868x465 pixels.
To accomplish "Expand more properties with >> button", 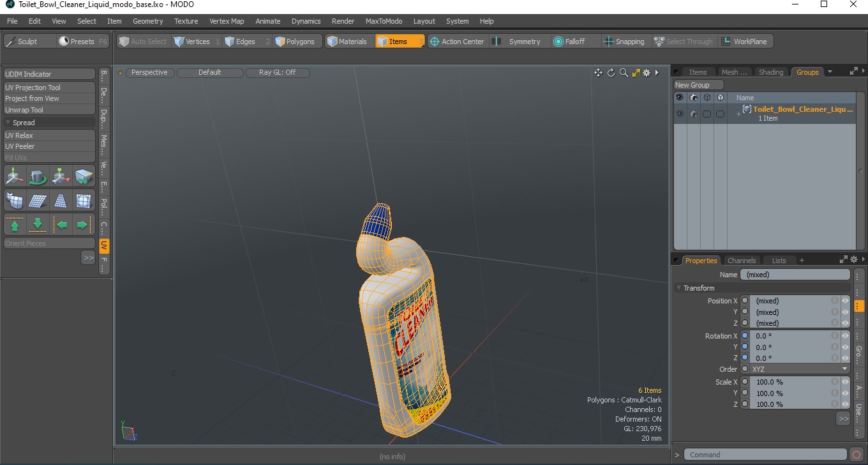I will click(843, 419).
